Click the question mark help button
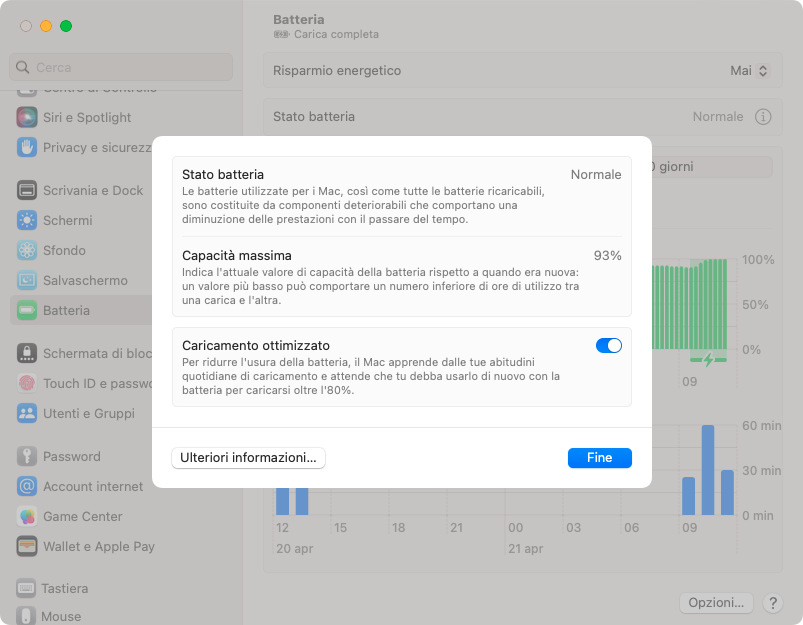The image size is (803, 625). point(773,603)
